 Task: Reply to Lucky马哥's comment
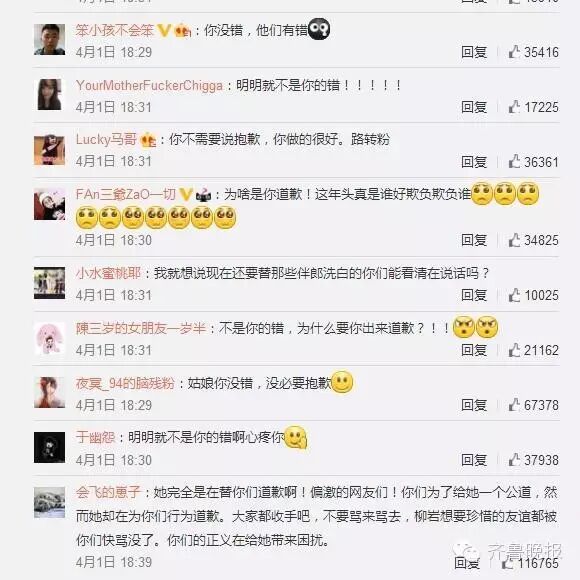click(474, 162)
